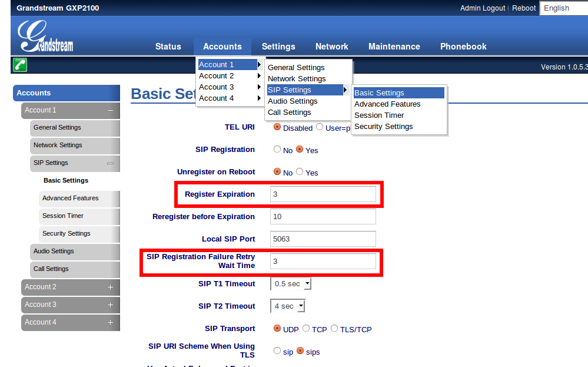Choose TCP as SIP Transport
The image size is (588, 367).
306,328
